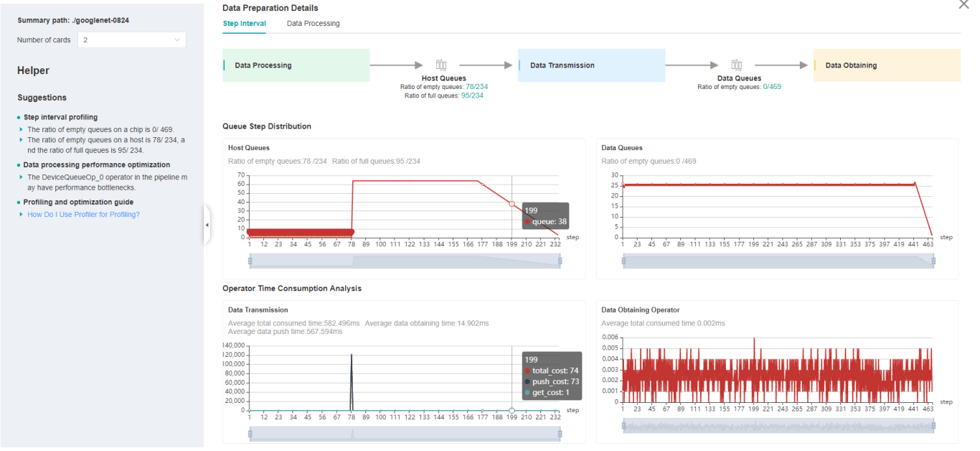The width and height of the screenshot is (980, 451).
Task: Click left zoom handle of Data Queues slider
Action: 623,261
